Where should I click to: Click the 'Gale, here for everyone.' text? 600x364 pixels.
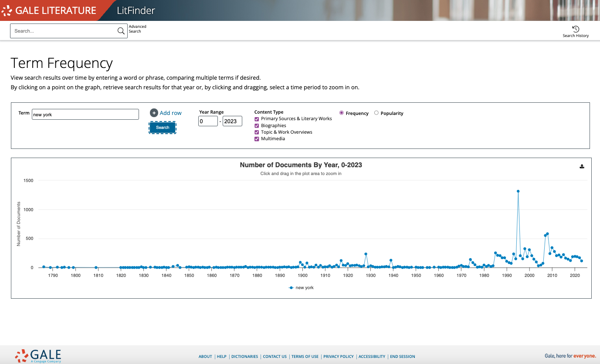tap(570, 356)
